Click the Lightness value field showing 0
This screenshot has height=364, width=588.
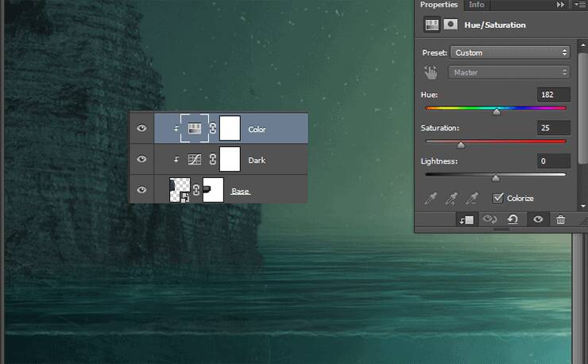tap(554, 161)
